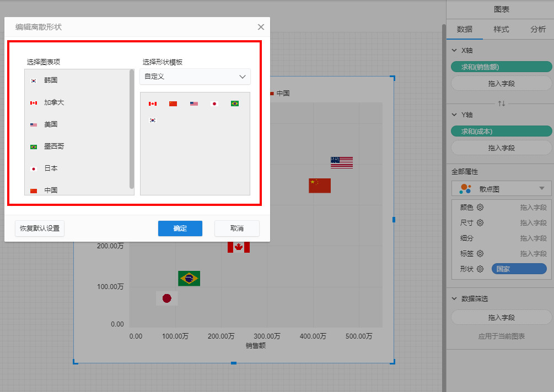Click the 销售额 x-axis title

[255, 345]
